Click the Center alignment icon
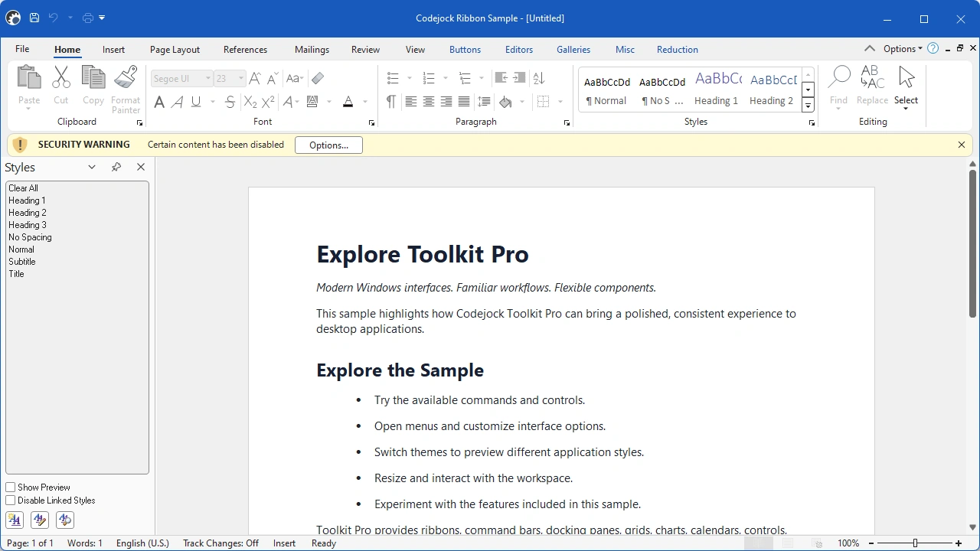Image resolution: width=980 pixels, height=551 pixels. pos(429,102)
